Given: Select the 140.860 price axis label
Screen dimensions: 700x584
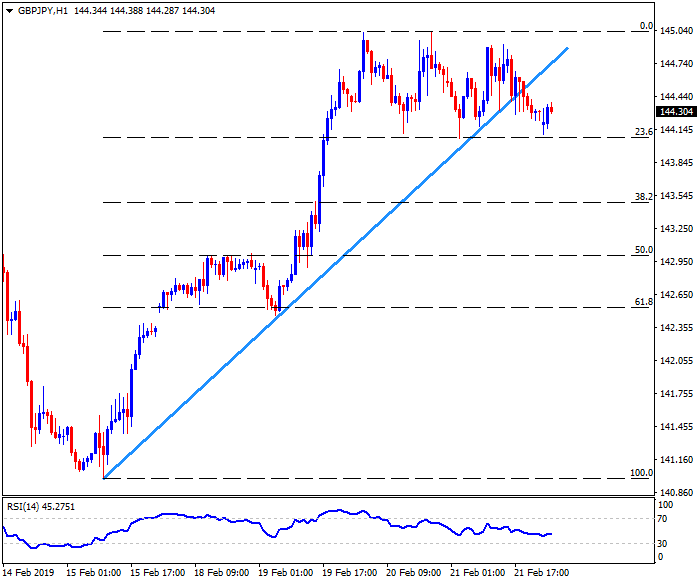Looking at the screenshot, I should 676,492.
